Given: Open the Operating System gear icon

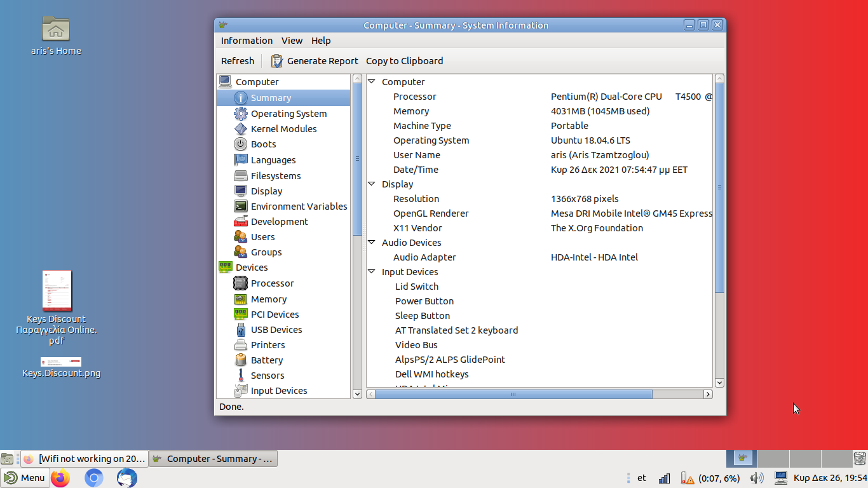Looking at the screenshot, I should tap(241, 114).
